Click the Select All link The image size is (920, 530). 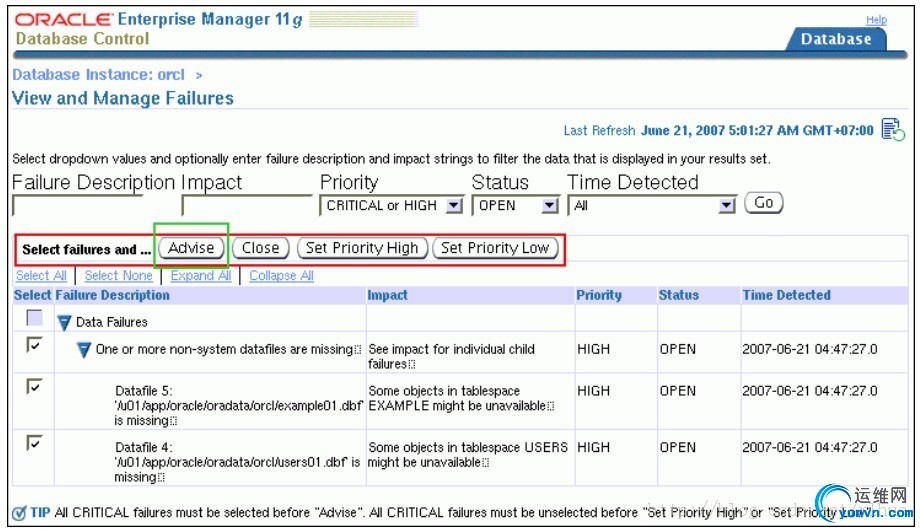41,275
